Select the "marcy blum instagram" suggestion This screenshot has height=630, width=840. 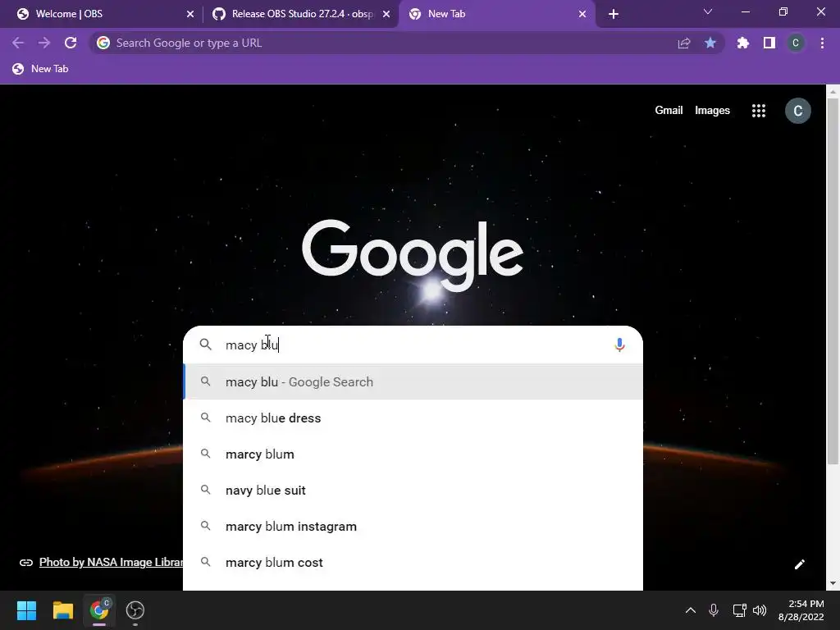click(x=413, y=527)
